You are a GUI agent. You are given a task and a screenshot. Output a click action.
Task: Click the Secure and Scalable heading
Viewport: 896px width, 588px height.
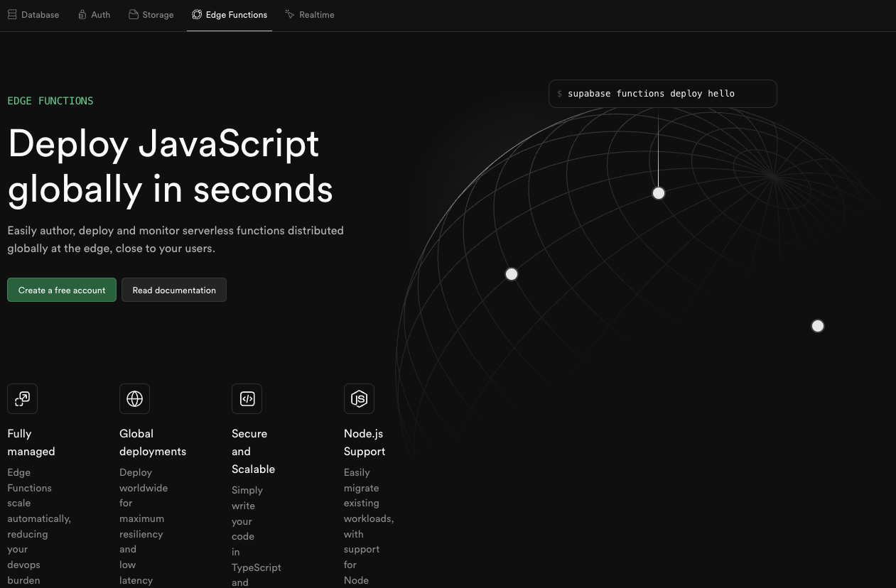click(253, 451)
